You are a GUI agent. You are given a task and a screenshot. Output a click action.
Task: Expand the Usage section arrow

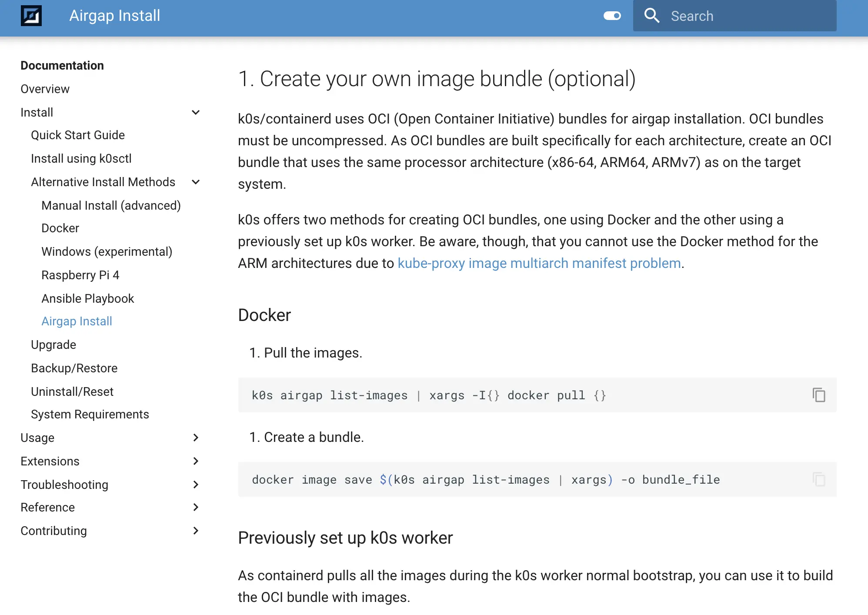tap(196, 438)
